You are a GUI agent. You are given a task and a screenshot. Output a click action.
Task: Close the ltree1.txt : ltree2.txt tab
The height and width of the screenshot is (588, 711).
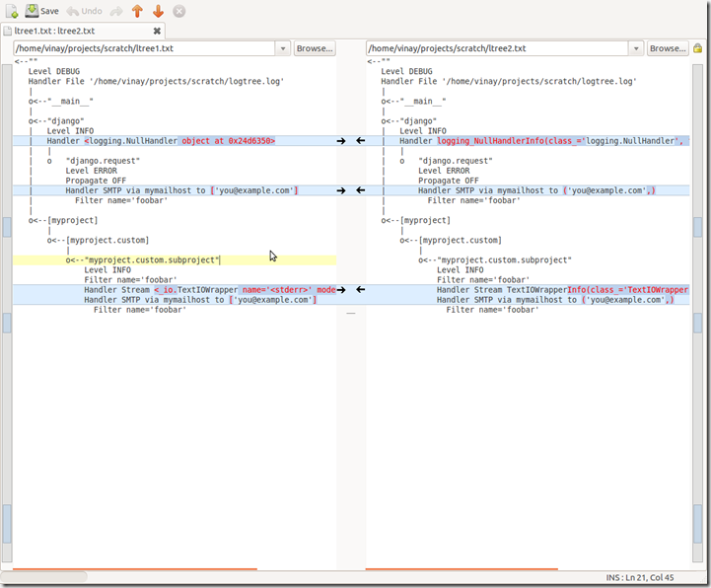[157, 31]
